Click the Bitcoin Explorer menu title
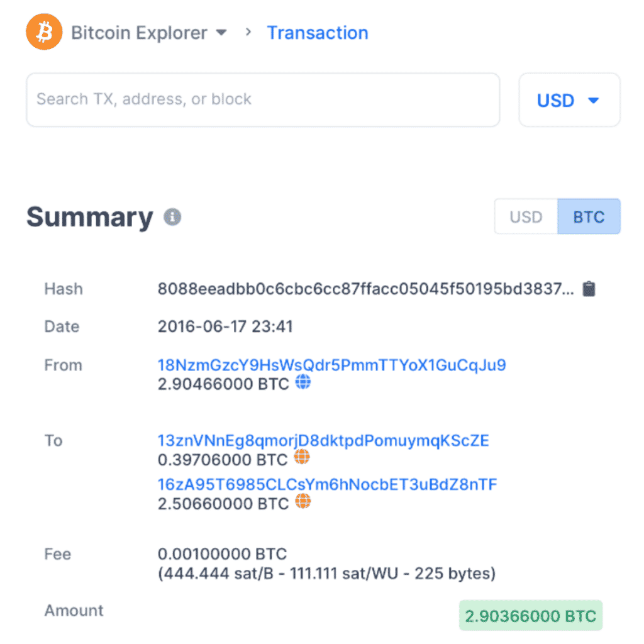This screenshot has height=644, width=644. pyautogui.click(x=139, y=32)
